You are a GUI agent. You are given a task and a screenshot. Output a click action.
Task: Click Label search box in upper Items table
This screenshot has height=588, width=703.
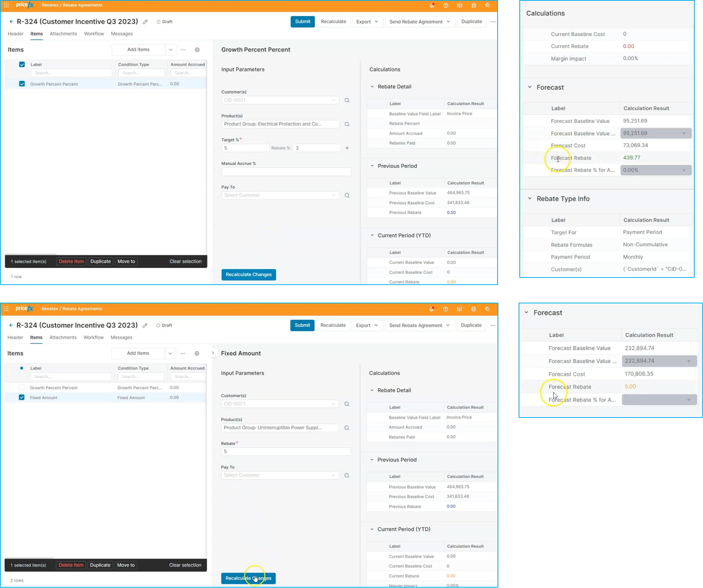point(71,73)
